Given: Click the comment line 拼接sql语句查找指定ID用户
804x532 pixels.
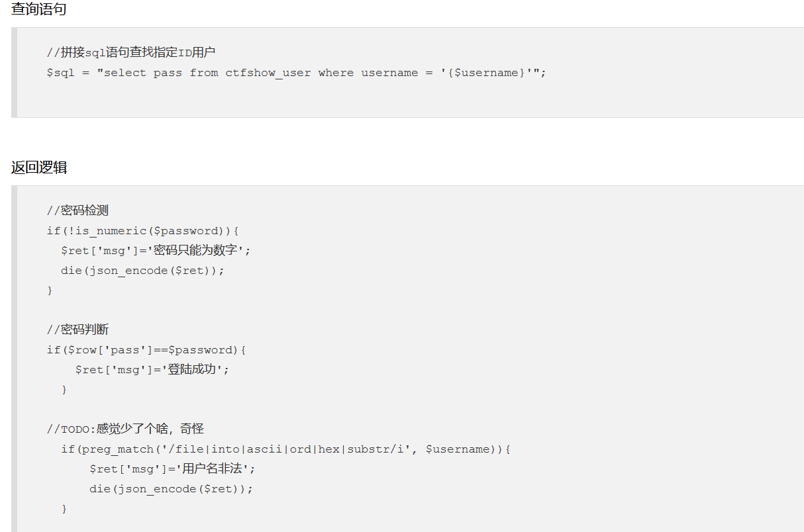Looking at the screenshot, I should (131, 53).
